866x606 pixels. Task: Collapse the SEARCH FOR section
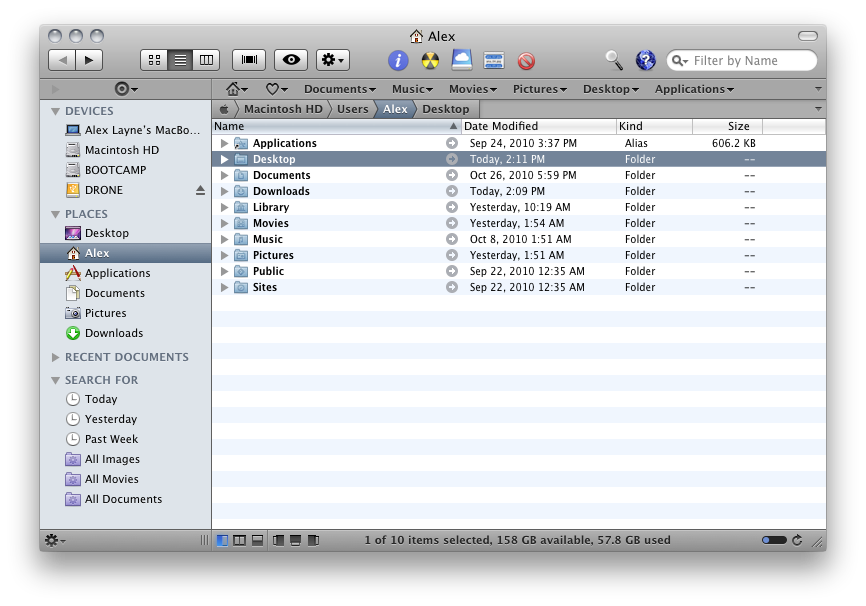[x=55, y=380]
